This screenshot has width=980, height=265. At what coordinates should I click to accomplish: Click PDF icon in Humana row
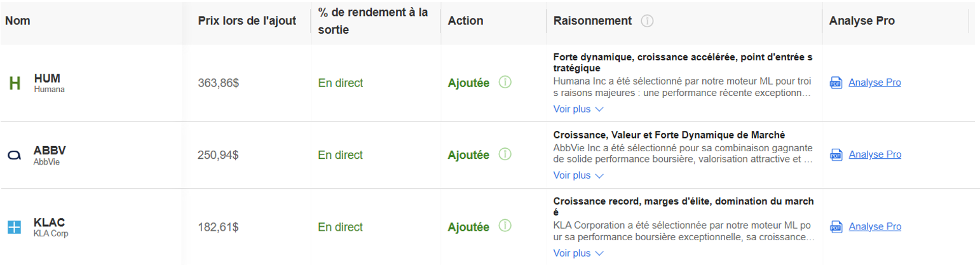coord(836,83)
